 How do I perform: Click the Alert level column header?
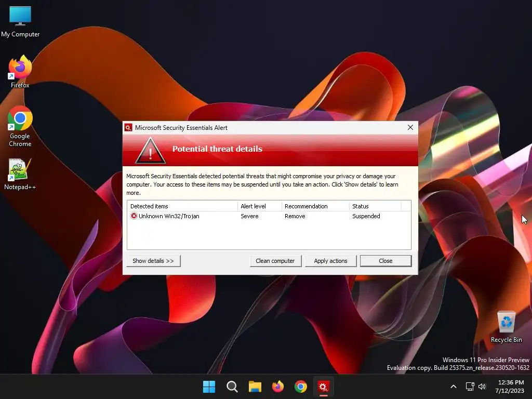point(260,206)
